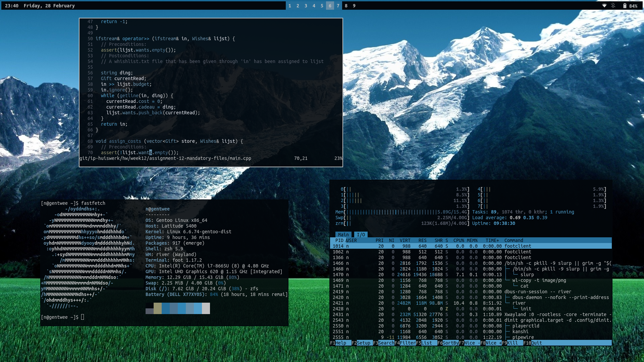Click the Battery line in fastfetch output
The image size is (644, 362).
coord(216,294)
